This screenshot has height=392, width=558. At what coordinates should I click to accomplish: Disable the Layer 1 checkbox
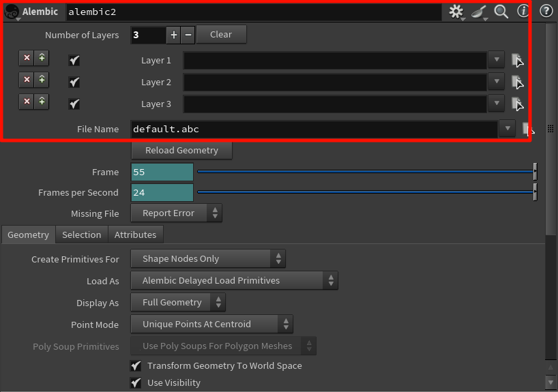(74, 60)
